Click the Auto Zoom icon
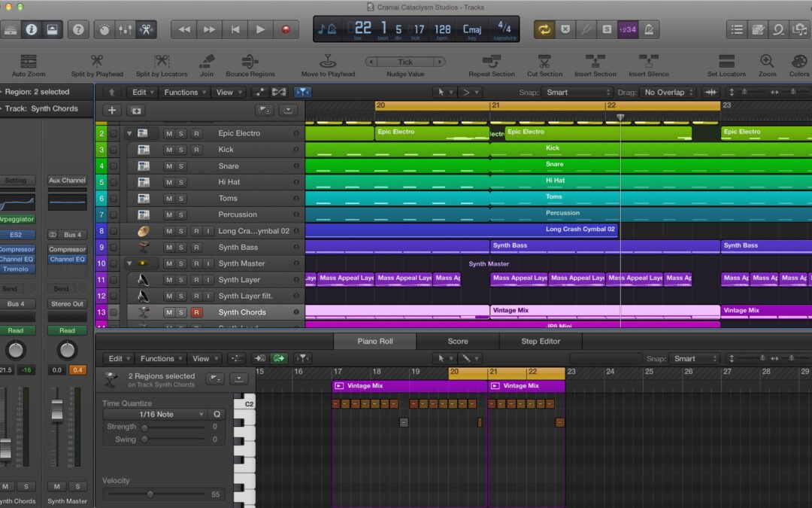The width and height of the screenshot is (812, 508). (x=29, y=62)
